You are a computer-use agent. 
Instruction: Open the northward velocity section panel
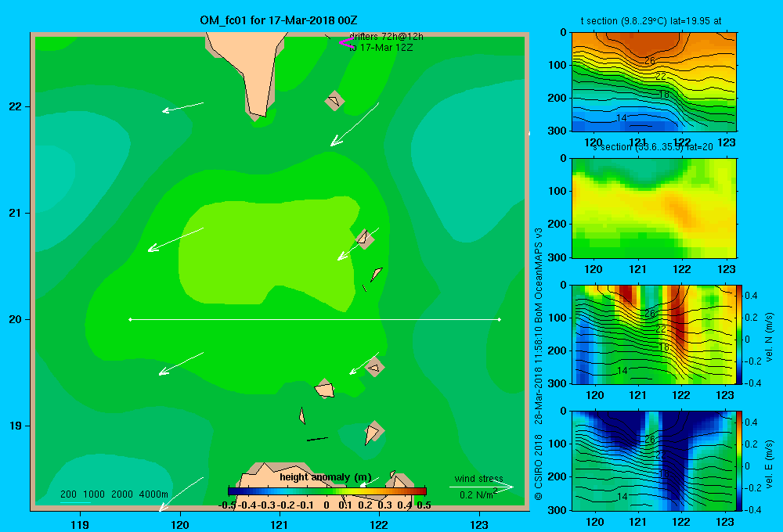[x=654, y=335]
